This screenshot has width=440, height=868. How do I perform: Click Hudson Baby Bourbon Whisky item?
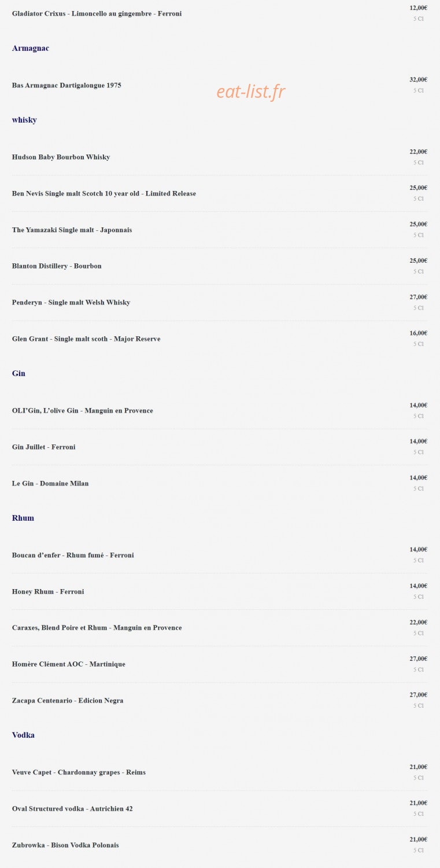[61, 157]
